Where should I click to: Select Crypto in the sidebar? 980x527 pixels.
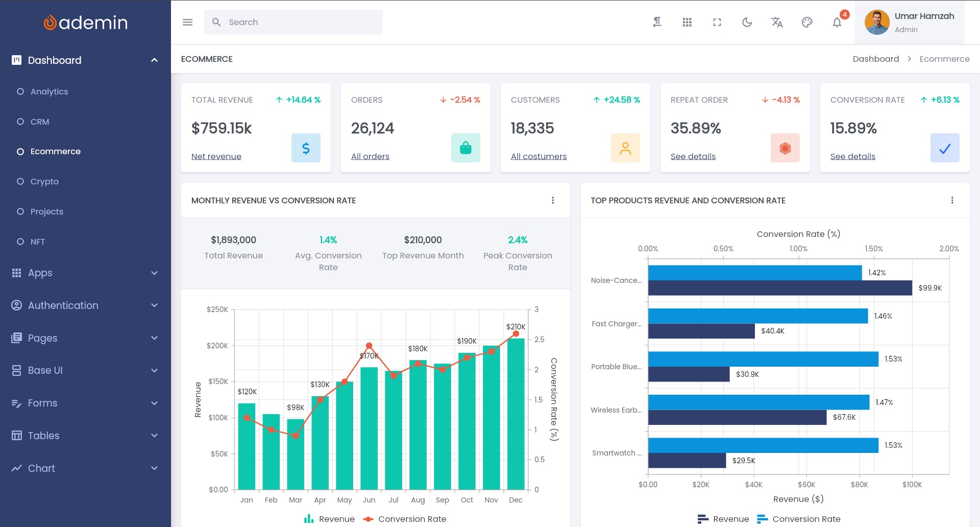click(x=44, y=182)
